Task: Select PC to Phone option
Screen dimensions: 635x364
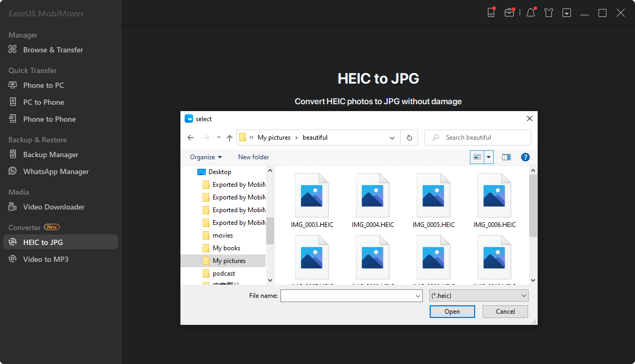Action: (43, 102)
